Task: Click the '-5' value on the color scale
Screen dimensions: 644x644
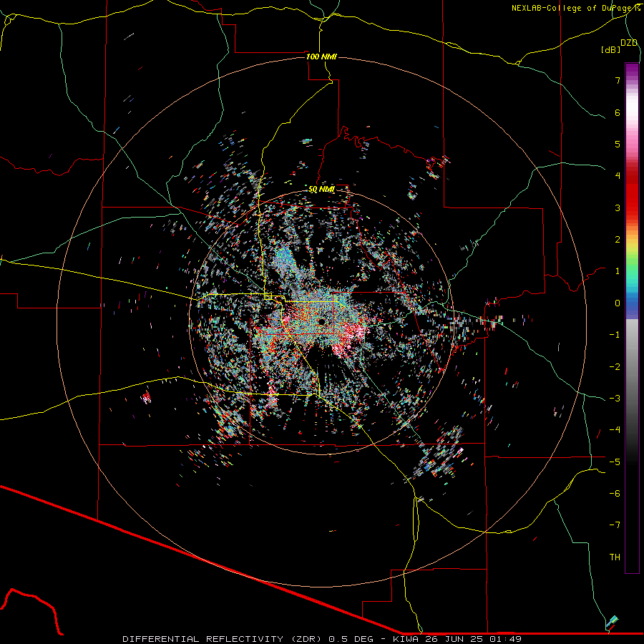Action: coord(615,462)
